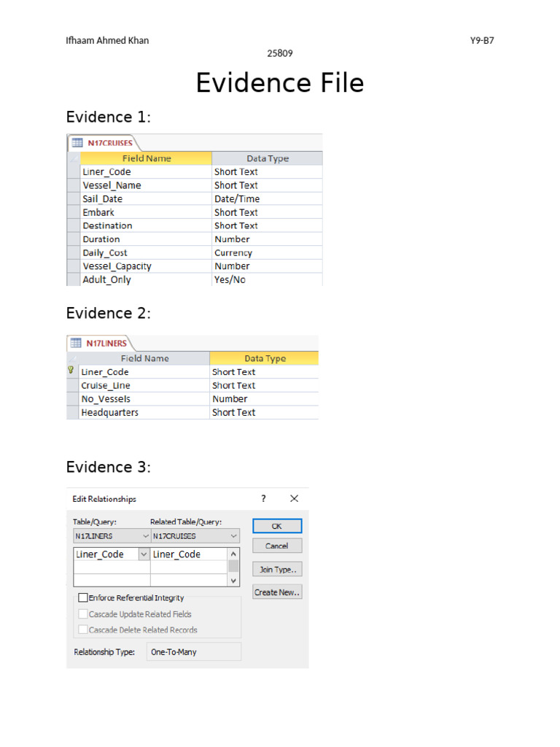Click Data Type header in N17CRUISES
The height and width of the screenshot is (747, 560).
[267, 158]
